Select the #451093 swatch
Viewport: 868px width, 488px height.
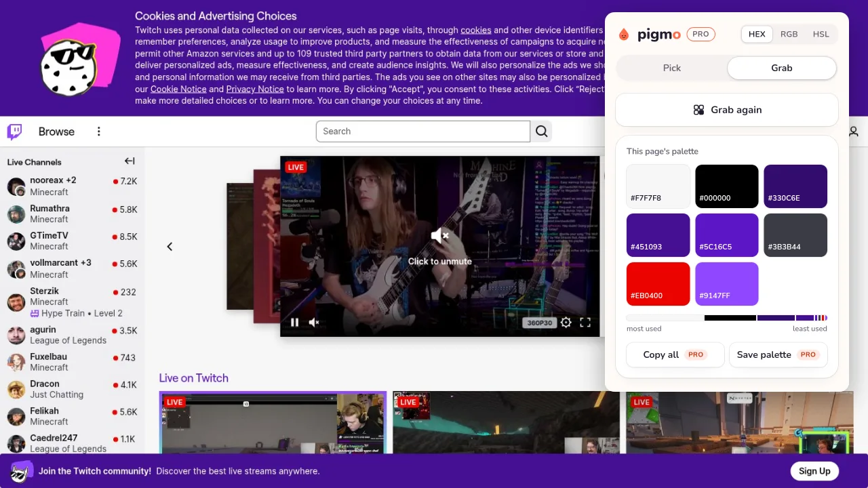658,235
